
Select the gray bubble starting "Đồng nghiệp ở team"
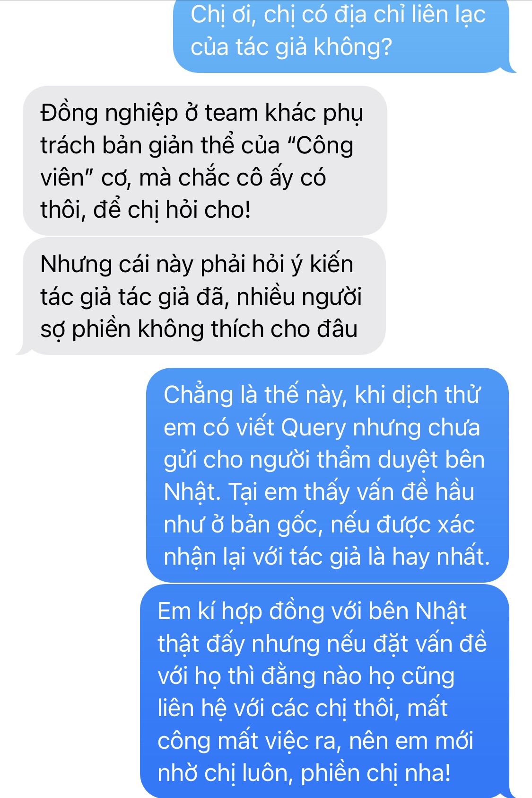click(205, 160)
